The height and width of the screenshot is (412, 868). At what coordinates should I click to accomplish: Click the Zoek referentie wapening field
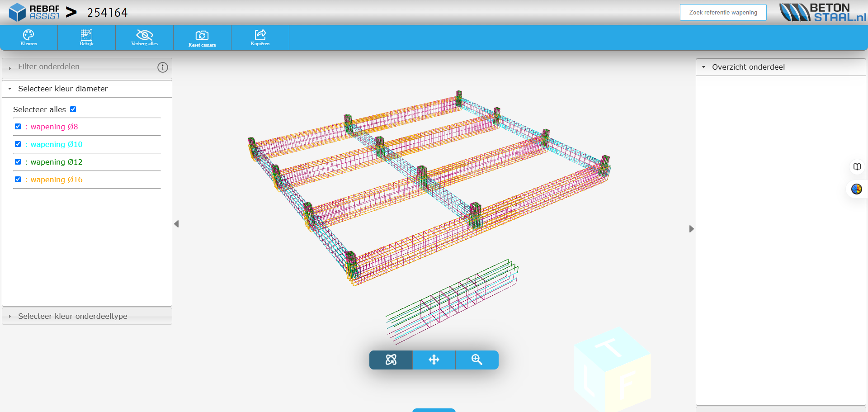[x=723, y=13]
